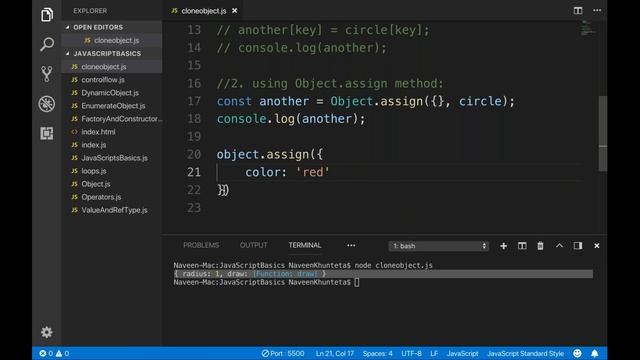Select the 1: bash terminal dropdown
The width and height of the screenshot is (640, 360).
coord(439,246)
